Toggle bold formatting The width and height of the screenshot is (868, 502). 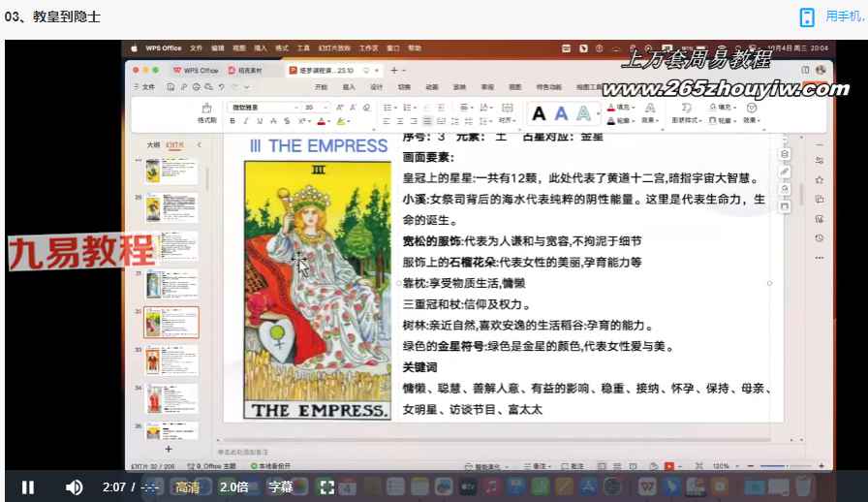tap(232, 121)
